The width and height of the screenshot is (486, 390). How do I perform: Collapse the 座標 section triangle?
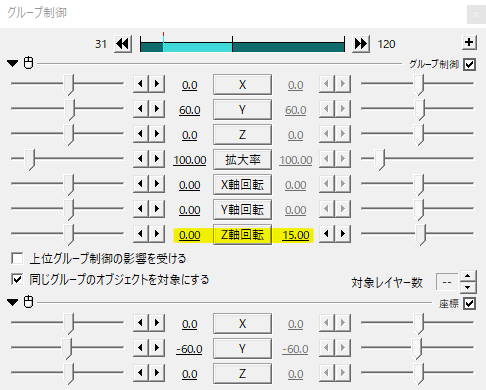[x=13, y=302]
